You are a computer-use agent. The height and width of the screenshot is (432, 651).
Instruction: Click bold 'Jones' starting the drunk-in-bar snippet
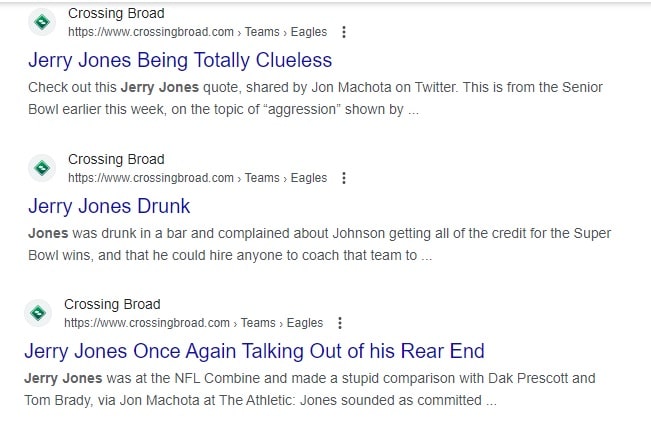click(x=48, y=234)
